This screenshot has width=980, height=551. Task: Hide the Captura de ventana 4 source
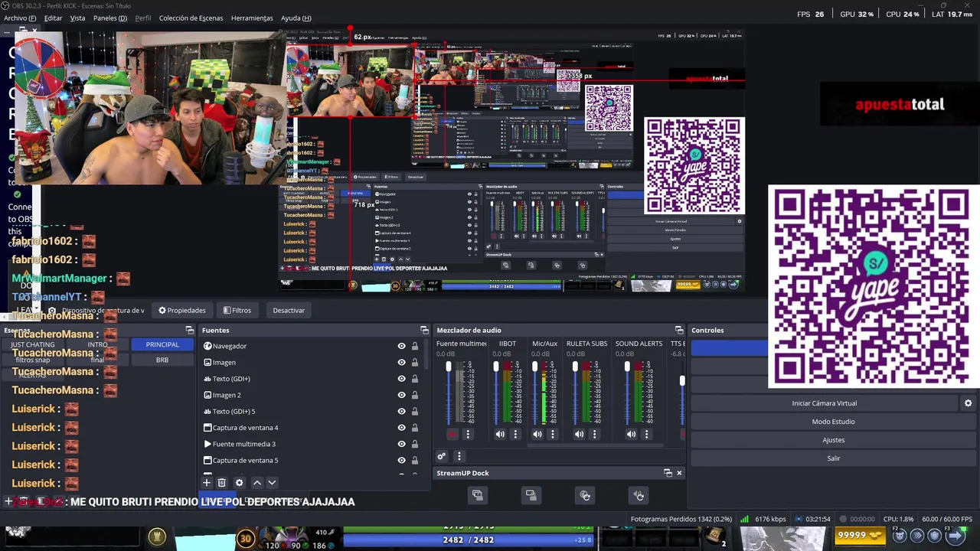pos(401,428)
